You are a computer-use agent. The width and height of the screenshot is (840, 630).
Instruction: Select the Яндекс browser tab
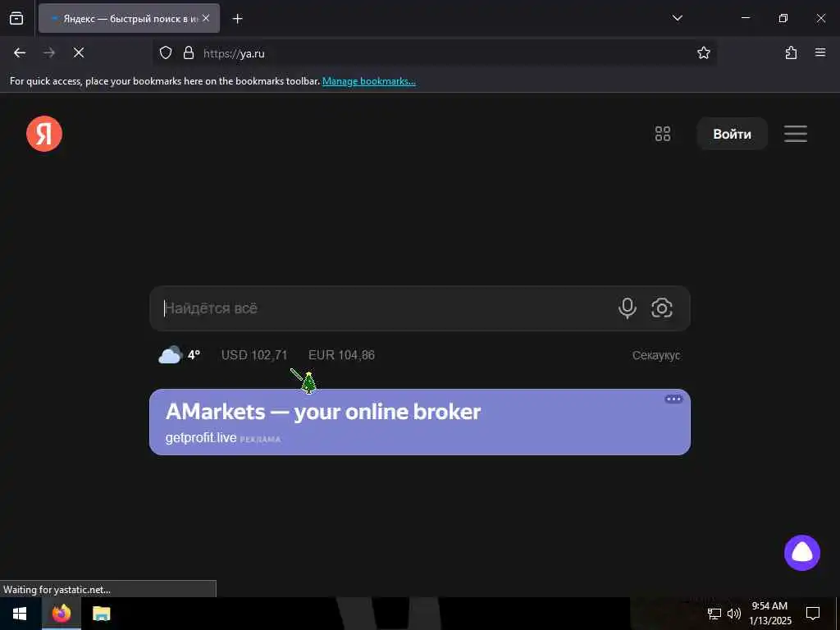tap(129, 18)
